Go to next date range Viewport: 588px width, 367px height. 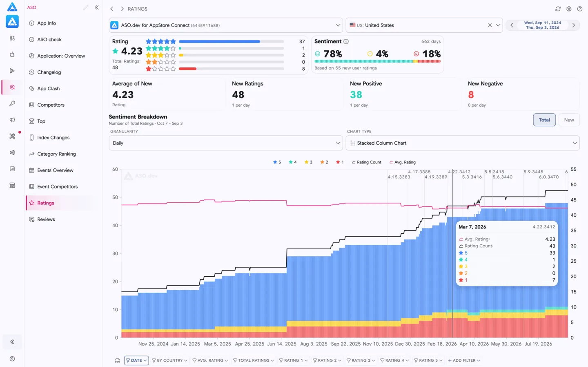point(574,25)
